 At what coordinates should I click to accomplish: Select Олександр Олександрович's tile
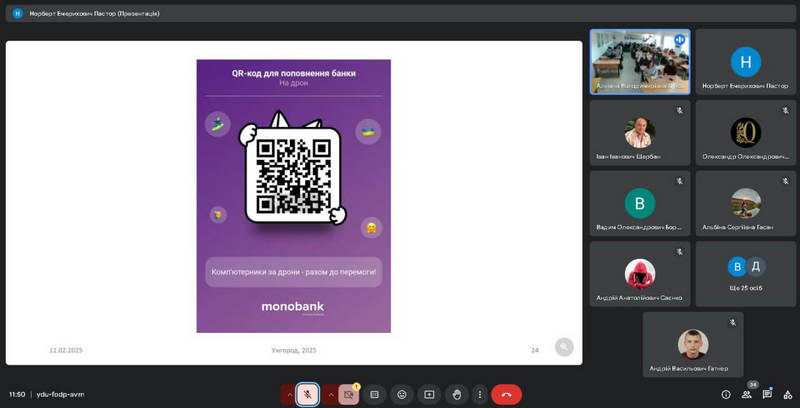click(x=745, y=133)
